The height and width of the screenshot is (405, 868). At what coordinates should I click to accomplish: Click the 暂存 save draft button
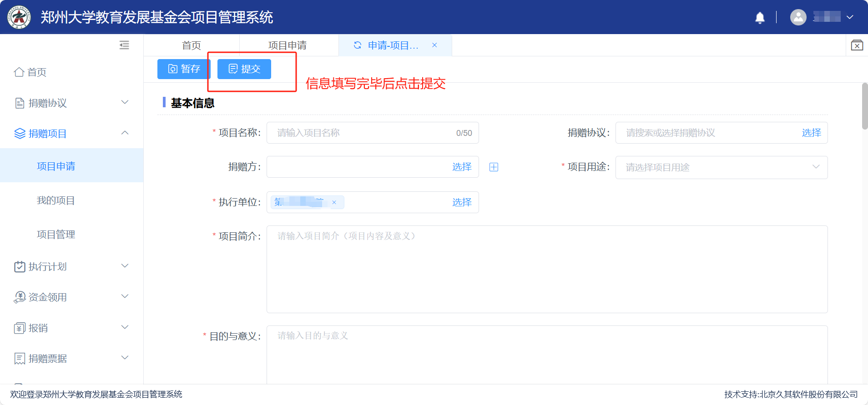click(184, 69)
